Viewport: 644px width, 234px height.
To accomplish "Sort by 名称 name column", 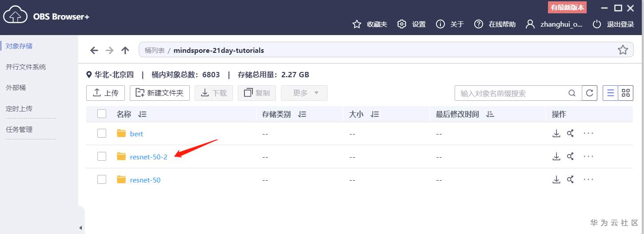I will click(142, 114).
